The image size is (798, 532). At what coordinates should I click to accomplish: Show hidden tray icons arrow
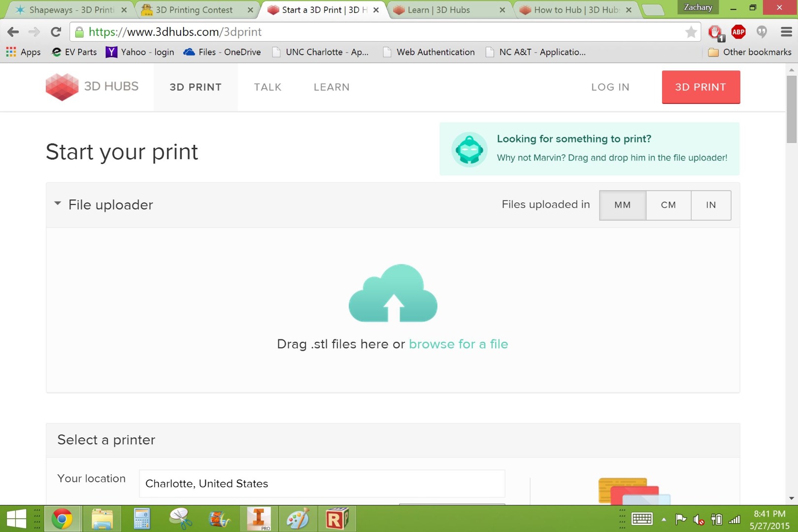coord(664,519)
